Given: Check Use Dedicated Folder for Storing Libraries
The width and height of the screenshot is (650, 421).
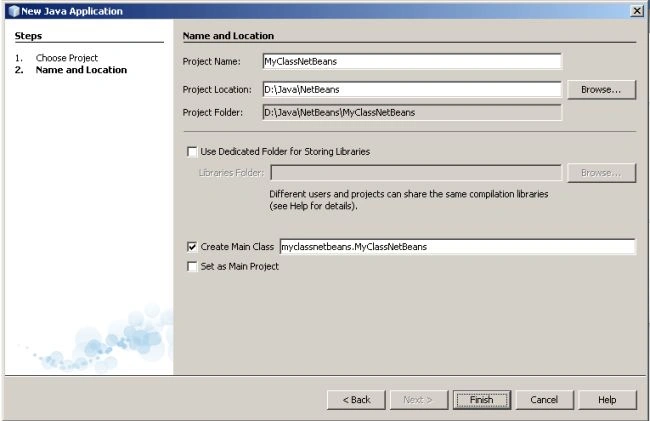Looking at the screenshot, I should (x=192, y=152).
